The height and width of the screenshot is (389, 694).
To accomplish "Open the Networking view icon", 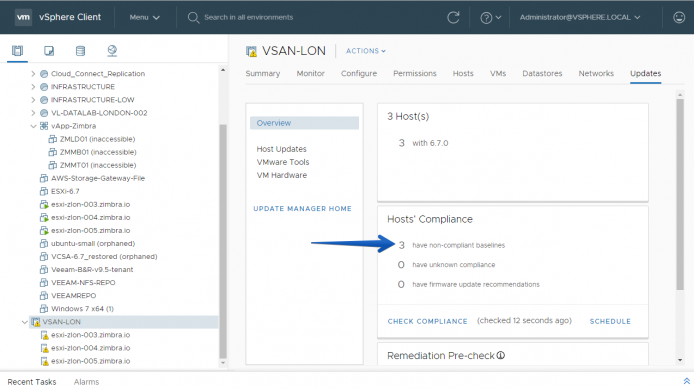I will tap(112, 51).
